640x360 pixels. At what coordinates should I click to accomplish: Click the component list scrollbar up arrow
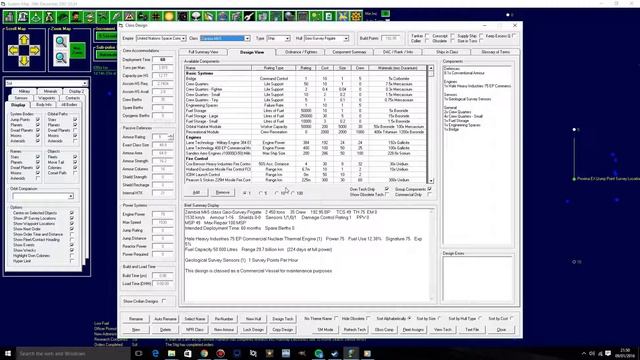click(x=431, y=68)
